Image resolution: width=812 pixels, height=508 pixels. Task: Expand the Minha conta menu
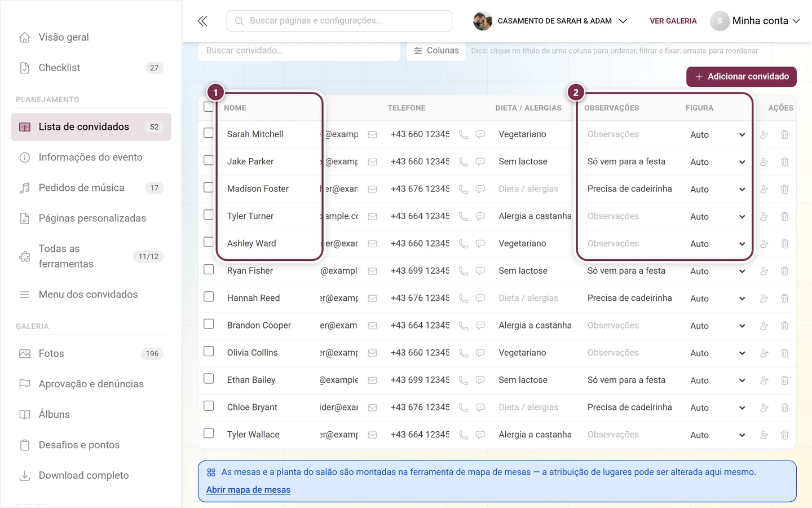tap(755, 21)
